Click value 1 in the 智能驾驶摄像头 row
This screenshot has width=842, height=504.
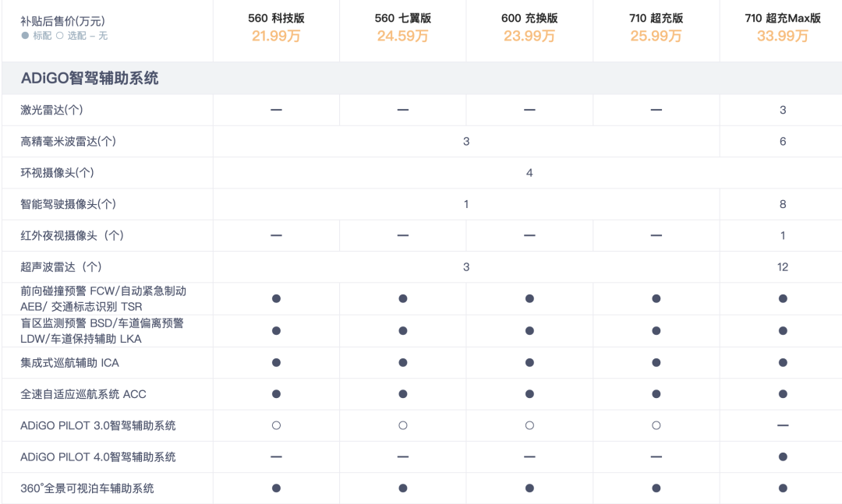pyautogui.click(x=466, y=204)
